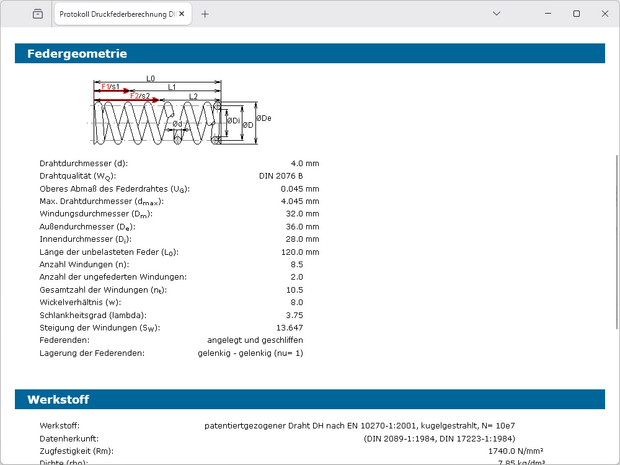
Task: Click the tab actions icon left of the tab
Action: coord(37,14)
